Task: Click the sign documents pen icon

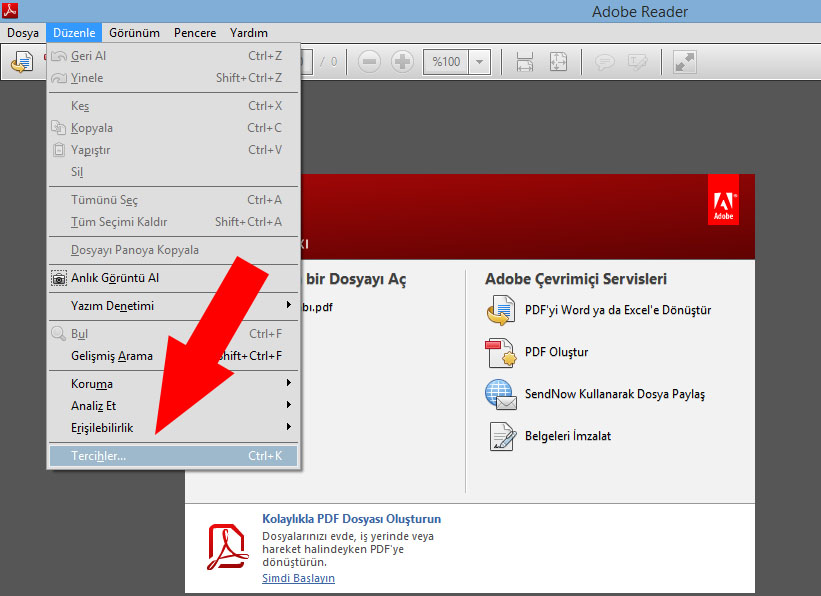Action: click(502, 436)
